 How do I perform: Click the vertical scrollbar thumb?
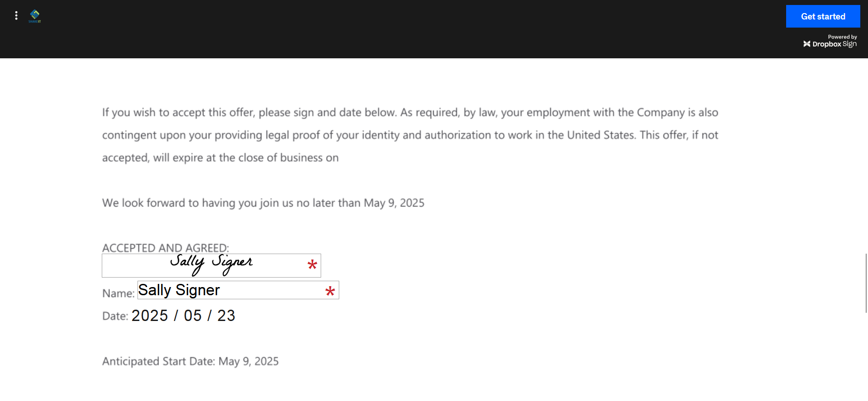[866, 283]
